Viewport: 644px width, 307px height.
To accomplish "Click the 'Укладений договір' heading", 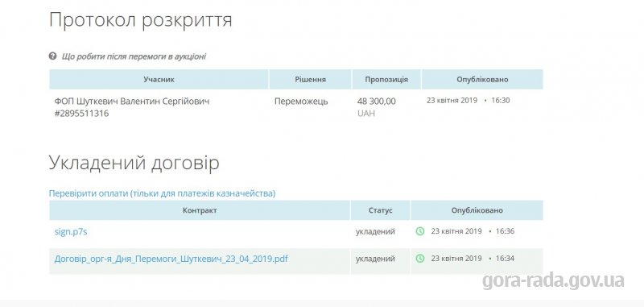I will point(134,163).
